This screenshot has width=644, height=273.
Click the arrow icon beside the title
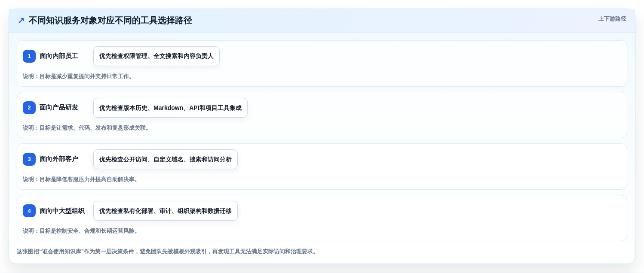pos(21,21)
